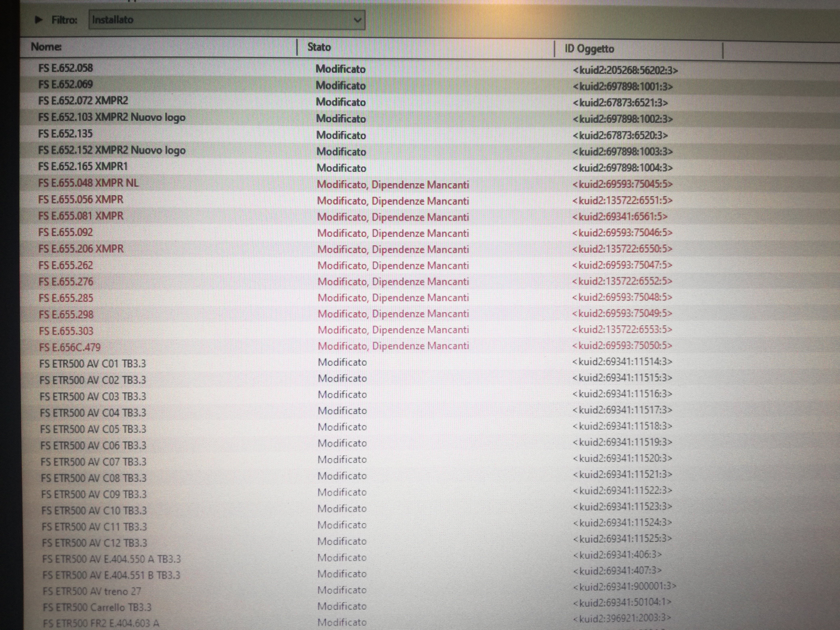Viewport: 840px width, 630px height.
Task: Select FS ETR500 AV C11 TB3.3
Action: click(x=94, y=527)
